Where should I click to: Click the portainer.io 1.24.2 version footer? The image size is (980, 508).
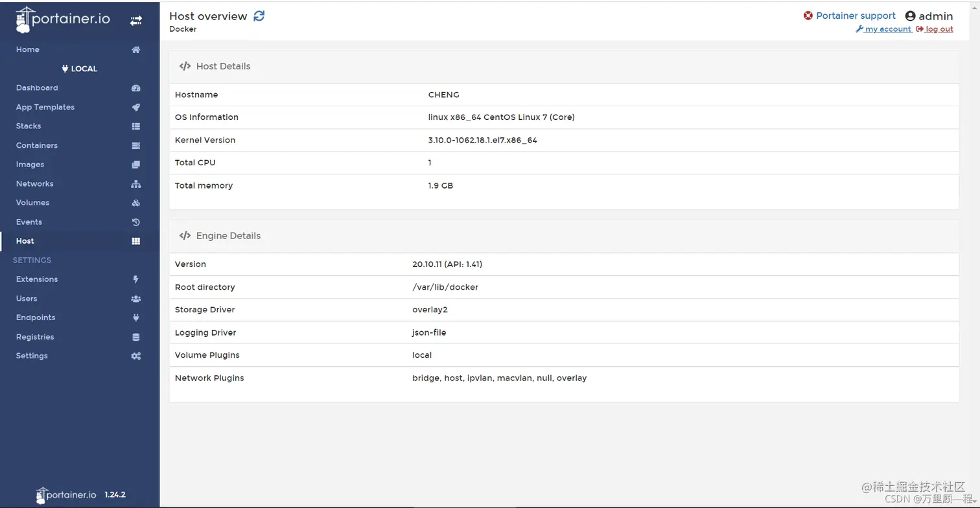(81, 495)
